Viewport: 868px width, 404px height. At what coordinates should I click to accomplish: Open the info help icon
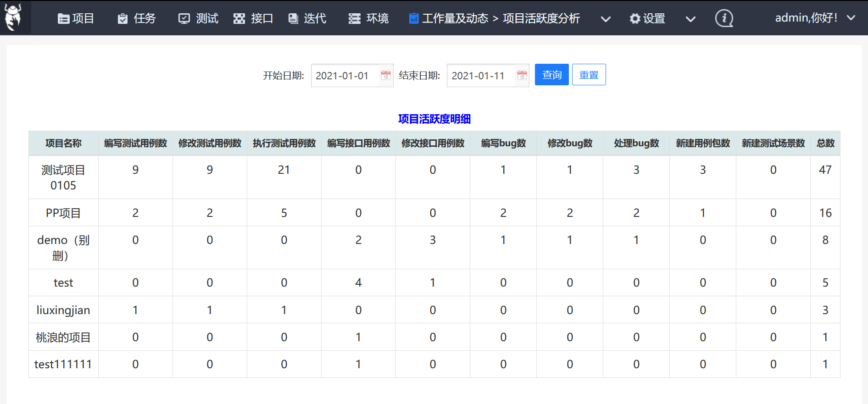[724, 18]
